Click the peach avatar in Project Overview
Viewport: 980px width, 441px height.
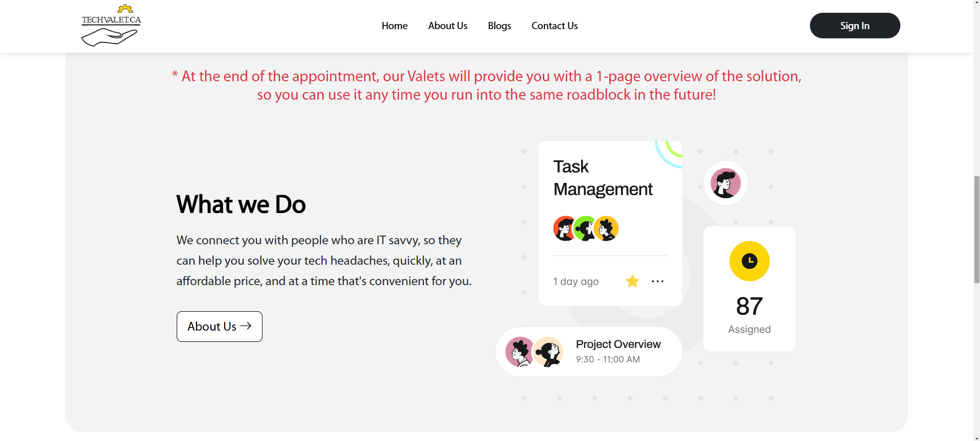click(x=548, y=352)
